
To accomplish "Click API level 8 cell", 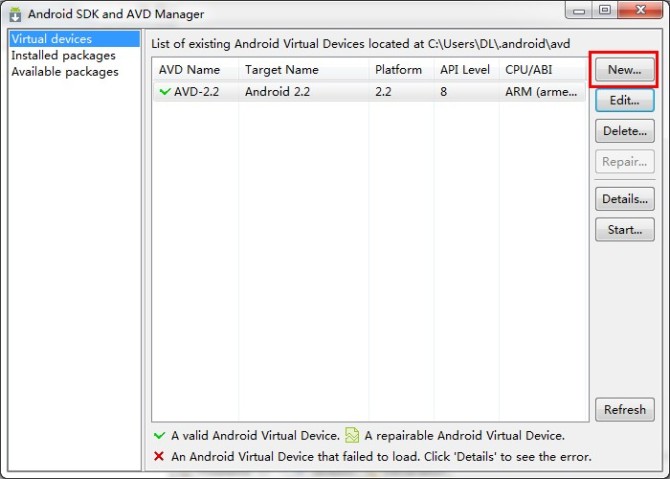I will (444, 91).
